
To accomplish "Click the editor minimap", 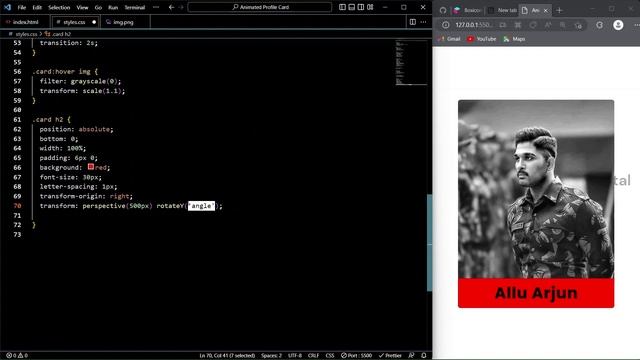I will [x=411, y=62].
